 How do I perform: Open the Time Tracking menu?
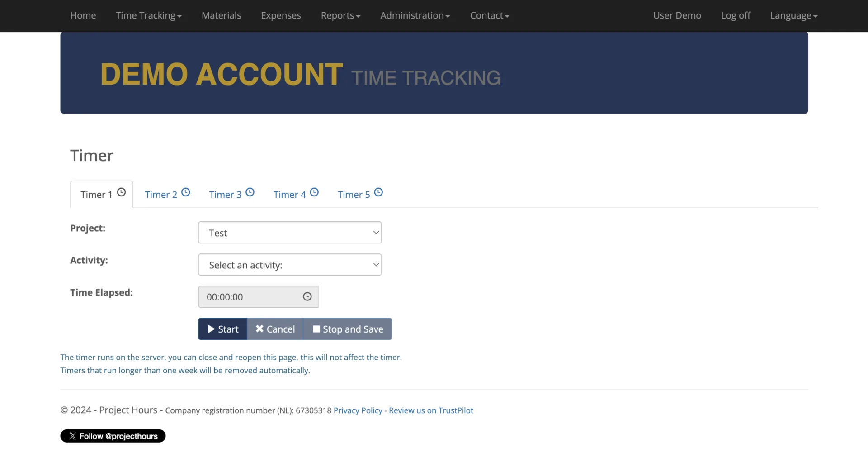coord(148,15)
